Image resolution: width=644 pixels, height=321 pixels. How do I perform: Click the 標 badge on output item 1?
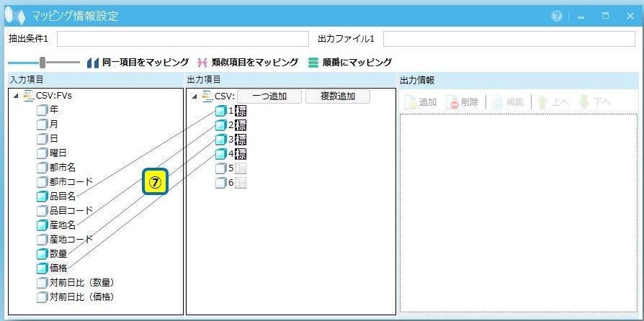click(x=241, y=111)
